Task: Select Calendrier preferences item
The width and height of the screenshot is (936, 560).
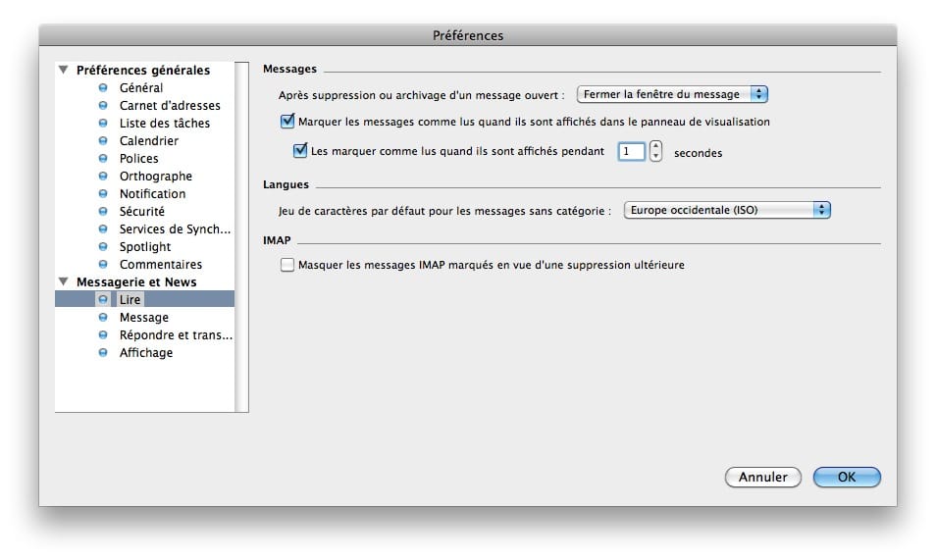Action: (x=148, y=141)
